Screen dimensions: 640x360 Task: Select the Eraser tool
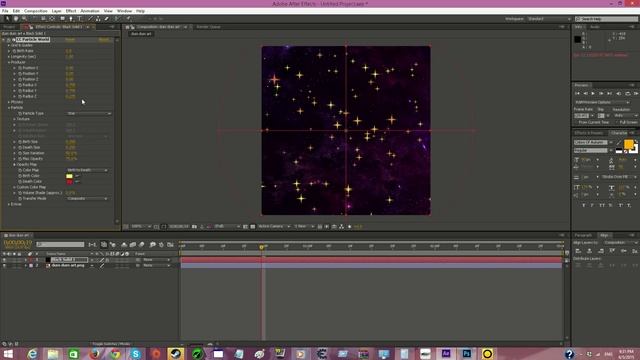tap(107, 18)
